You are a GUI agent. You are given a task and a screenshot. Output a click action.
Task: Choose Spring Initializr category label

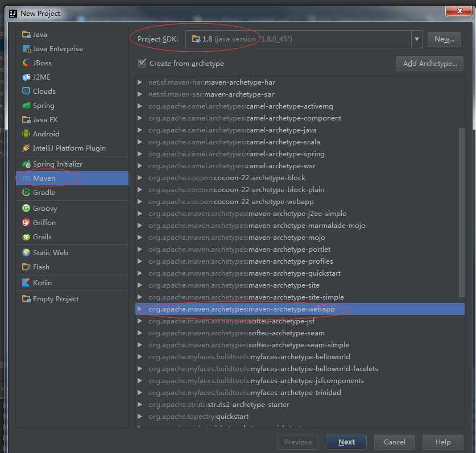[57, 164]
